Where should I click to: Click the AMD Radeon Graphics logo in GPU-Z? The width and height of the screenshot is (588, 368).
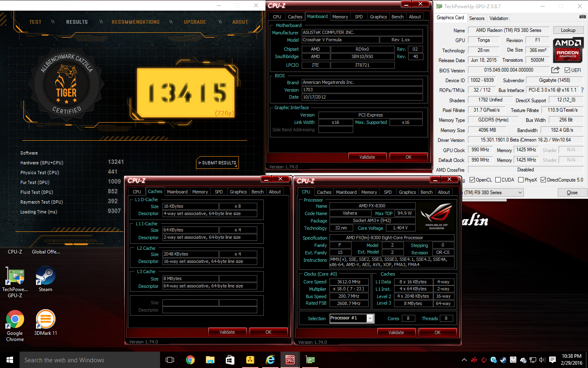pos(568,50)
